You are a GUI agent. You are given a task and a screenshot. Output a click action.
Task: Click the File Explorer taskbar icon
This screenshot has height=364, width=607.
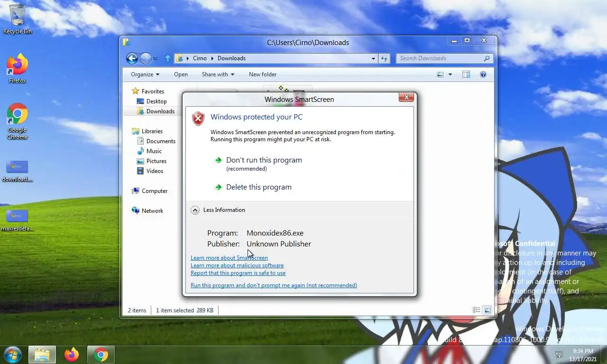click(x=42, y=355)
